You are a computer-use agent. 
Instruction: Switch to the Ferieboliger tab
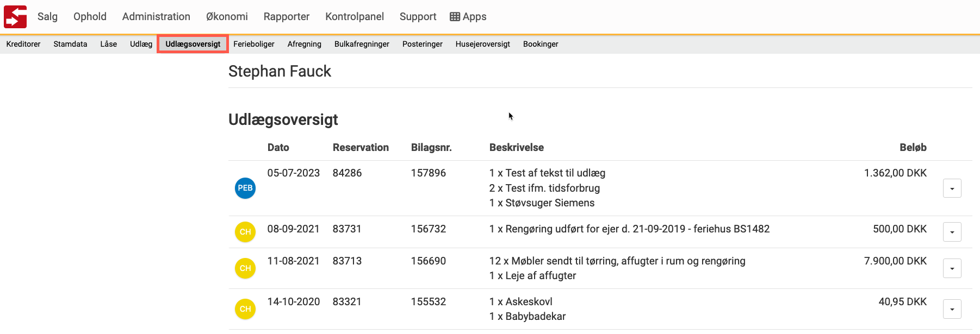[x=254, y=44]
